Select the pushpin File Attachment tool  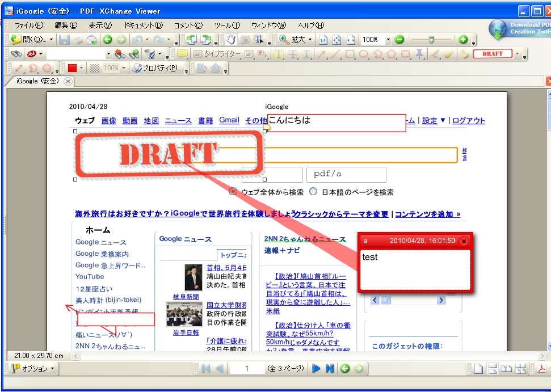(419, 54)
